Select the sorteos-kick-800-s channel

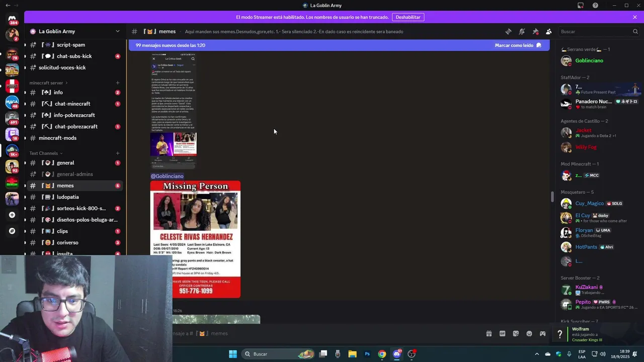pos(75,208)
